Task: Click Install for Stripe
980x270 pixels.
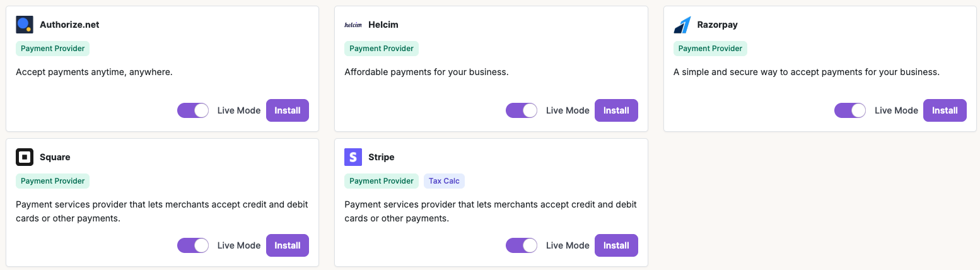Action: pos(616,245)
